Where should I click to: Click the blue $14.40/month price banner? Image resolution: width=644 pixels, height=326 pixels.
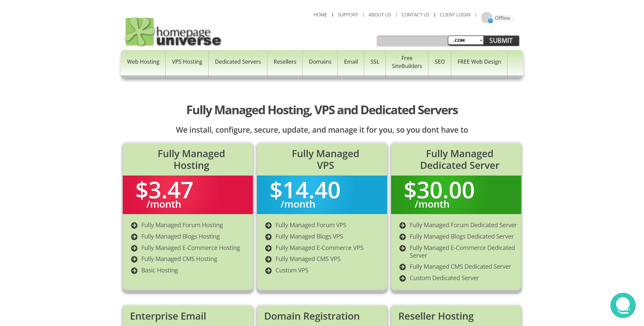tap(322, 195)
